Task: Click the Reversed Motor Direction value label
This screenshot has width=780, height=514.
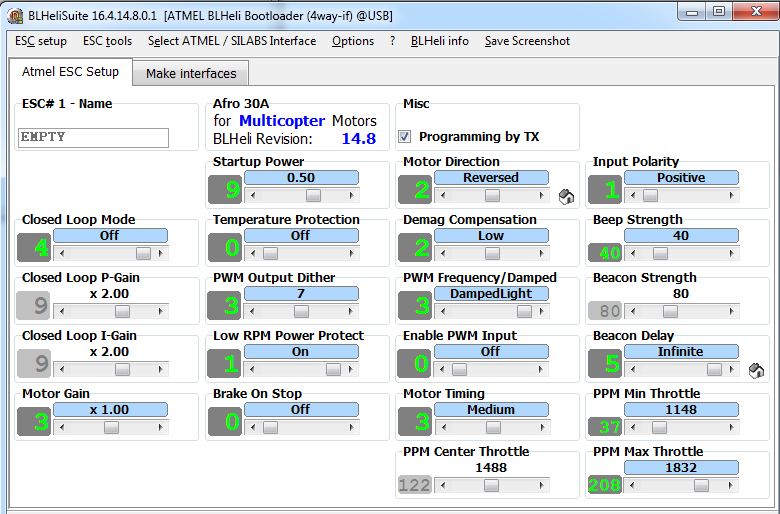Action: tap(491, 178)
